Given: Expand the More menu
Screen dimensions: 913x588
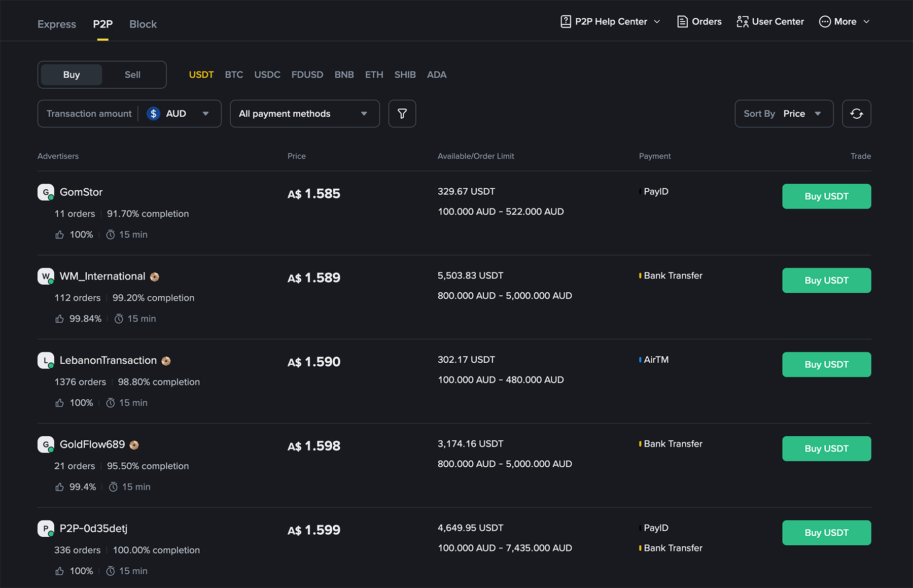Looking at the screenshot, I should [x=845, y=21].
